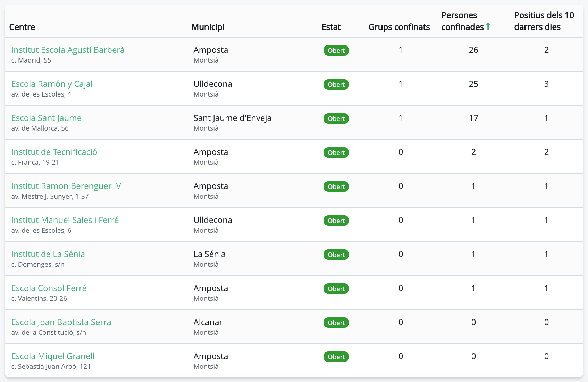588x382 pixels.
Task: Click Montsià under Alcanar
Action: pyautogui.click(x=206, y=333)
